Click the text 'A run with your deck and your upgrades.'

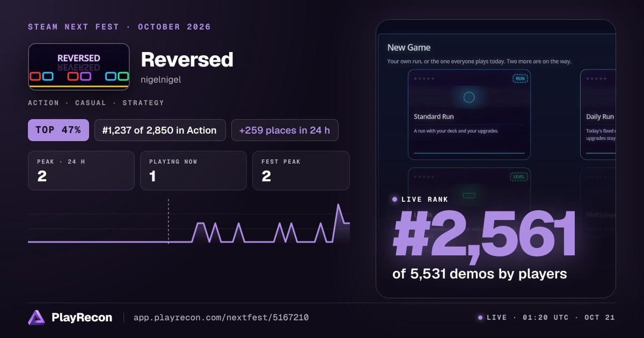click(x=456, y=130)
